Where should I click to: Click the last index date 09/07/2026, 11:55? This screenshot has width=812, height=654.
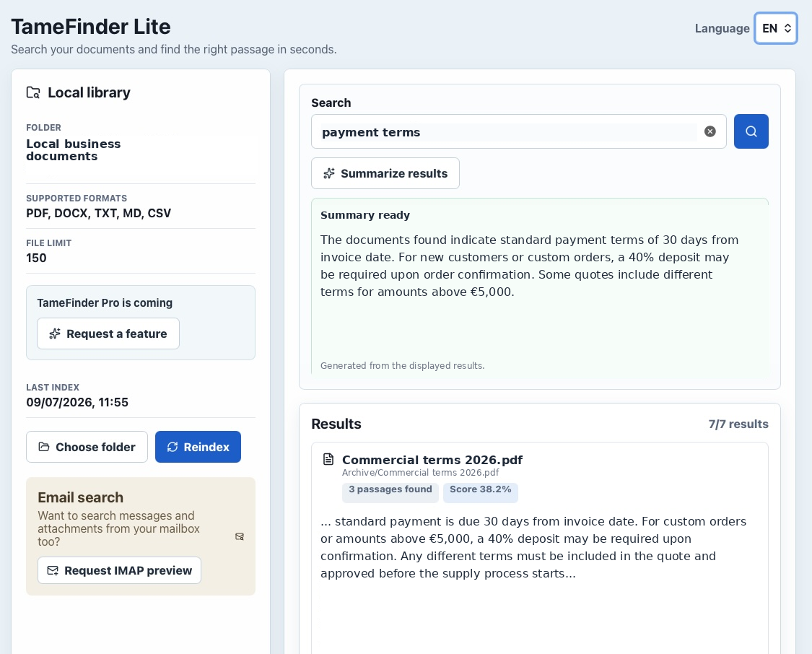(77, 402)
